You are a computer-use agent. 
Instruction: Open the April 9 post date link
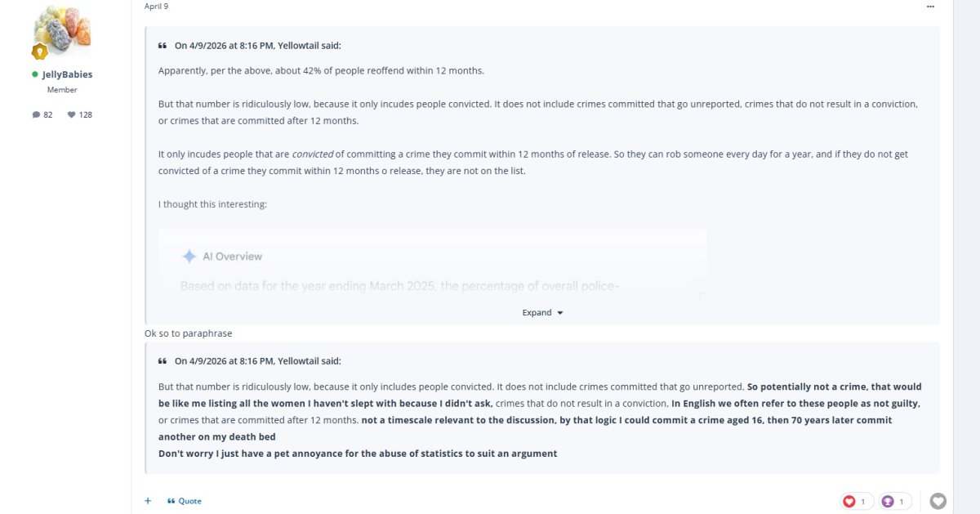pyautogui.click(x=156, y=7)
